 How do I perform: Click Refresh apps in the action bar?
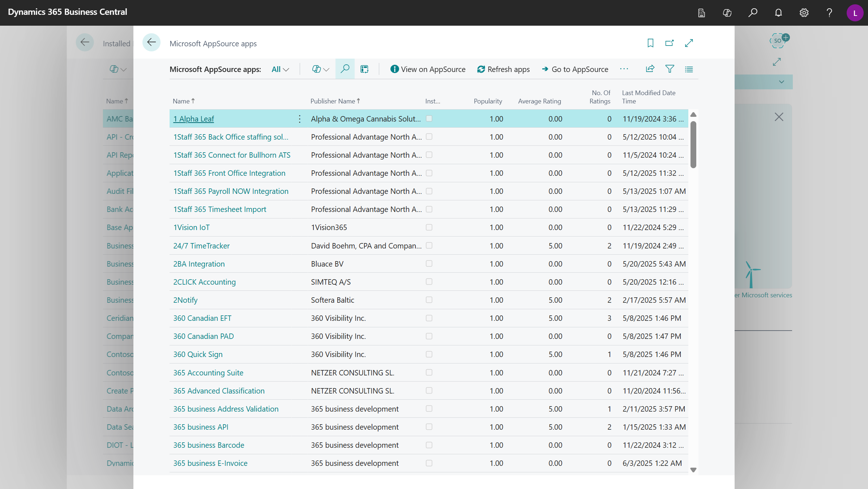(503, 69)
